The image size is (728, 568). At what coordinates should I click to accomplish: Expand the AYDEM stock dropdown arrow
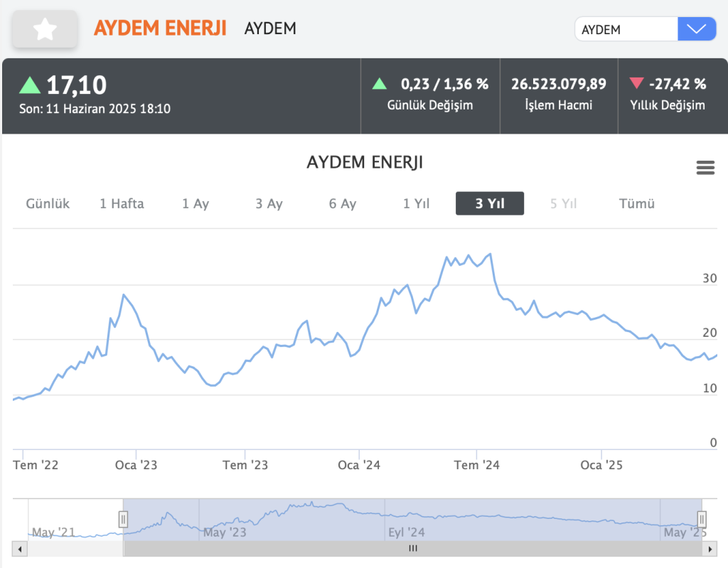pos(697,29)
